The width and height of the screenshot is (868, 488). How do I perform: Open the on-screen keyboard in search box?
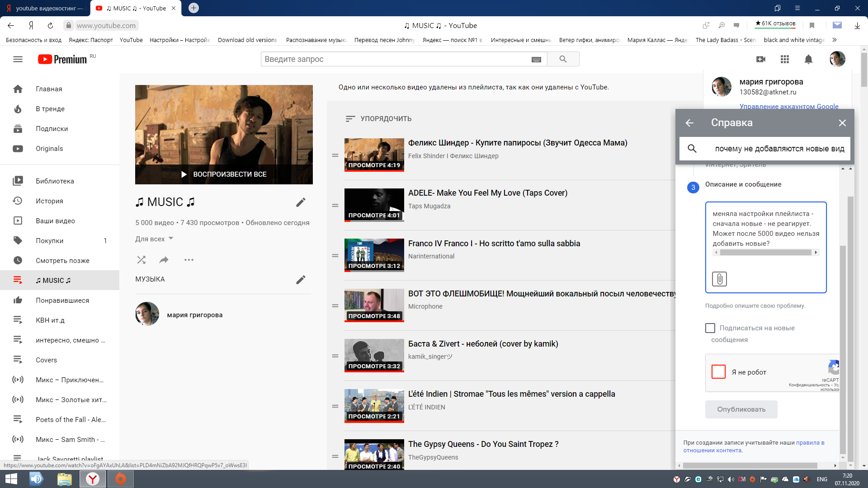pyautogui.click(x=536, y=59)
